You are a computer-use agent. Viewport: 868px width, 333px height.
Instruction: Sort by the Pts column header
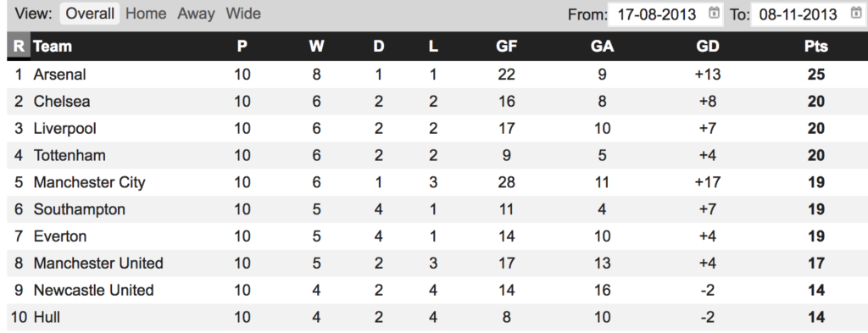pos(816,47)
